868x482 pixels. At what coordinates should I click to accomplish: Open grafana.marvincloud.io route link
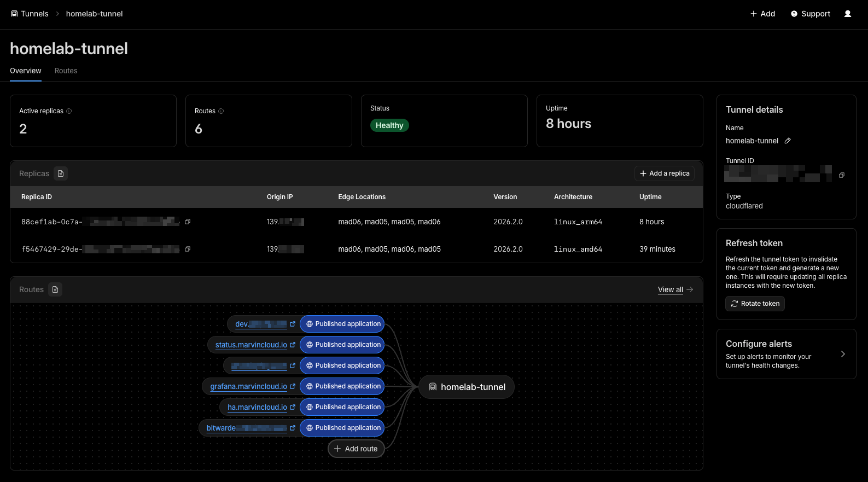[248, 386]
